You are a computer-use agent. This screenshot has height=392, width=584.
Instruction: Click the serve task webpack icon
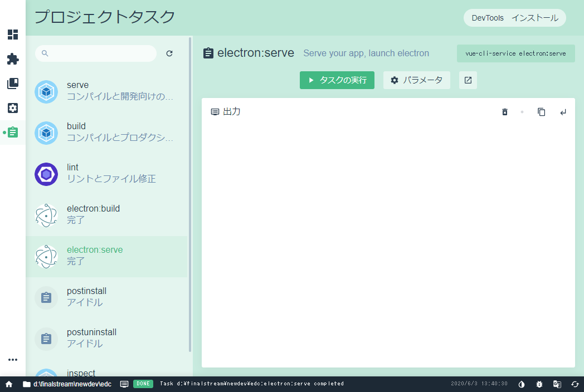click(x=46, y=91)
